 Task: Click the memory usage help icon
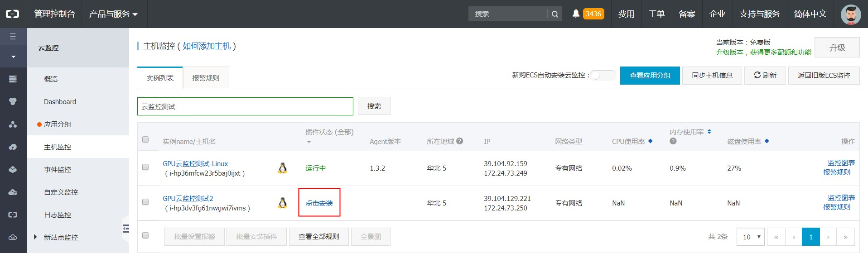pyautogui.click(x=673, y=141)
